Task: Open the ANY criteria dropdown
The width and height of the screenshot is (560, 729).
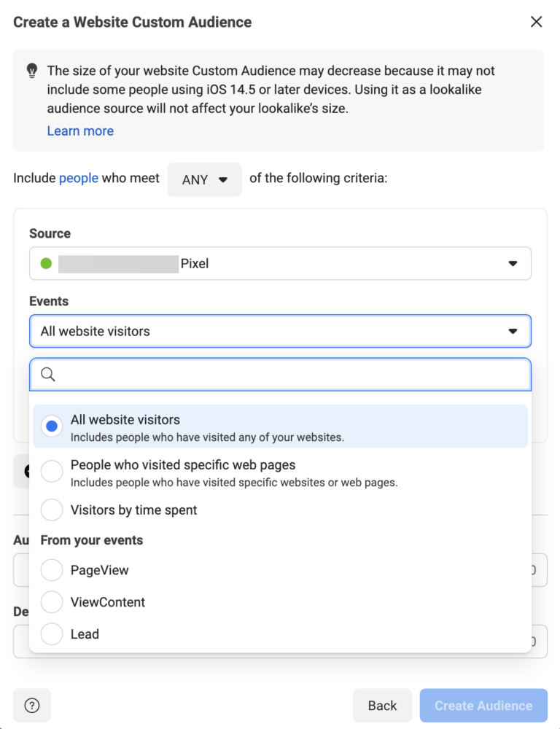Action: point(204,179)
